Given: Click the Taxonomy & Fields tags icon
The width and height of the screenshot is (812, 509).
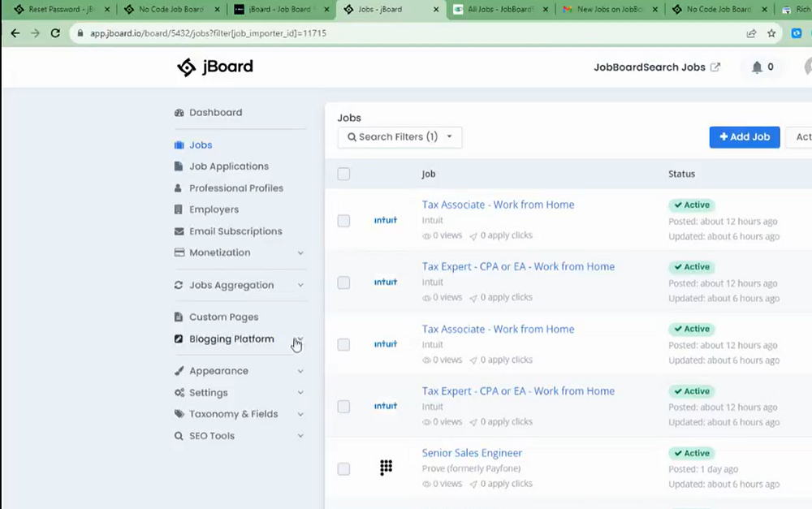Looking at the screenshot, I should 179,414.
